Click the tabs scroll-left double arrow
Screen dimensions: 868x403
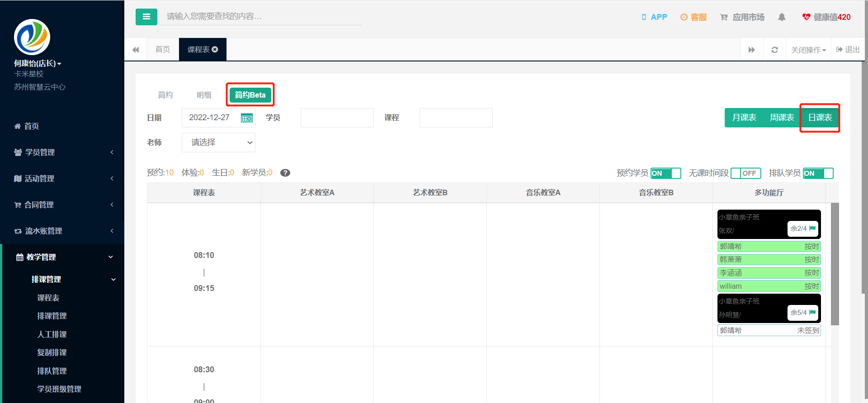pyautogui.click(x=136, y=50)
